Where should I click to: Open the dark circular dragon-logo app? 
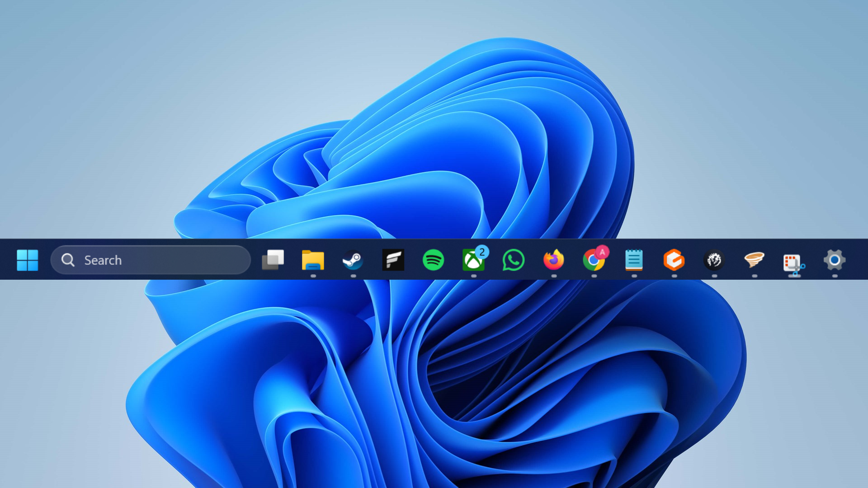pyautogui.click(x=714, y=260)
